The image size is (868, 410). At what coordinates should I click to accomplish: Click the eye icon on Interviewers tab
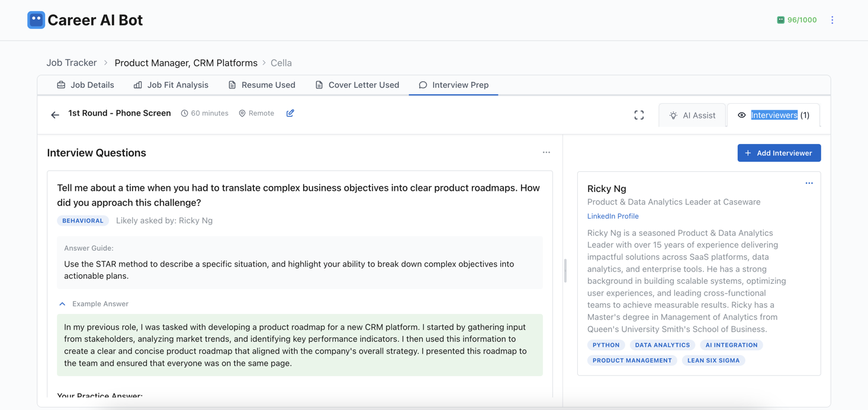(x=741, y=115)
